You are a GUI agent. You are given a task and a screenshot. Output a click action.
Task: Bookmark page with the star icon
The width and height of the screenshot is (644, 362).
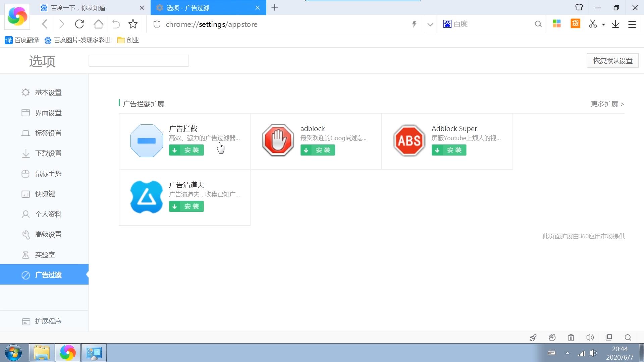(x=133, y=24)
